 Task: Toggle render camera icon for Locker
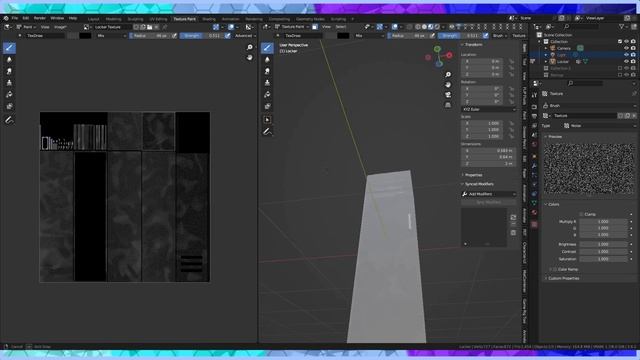(x=633, y=62)
